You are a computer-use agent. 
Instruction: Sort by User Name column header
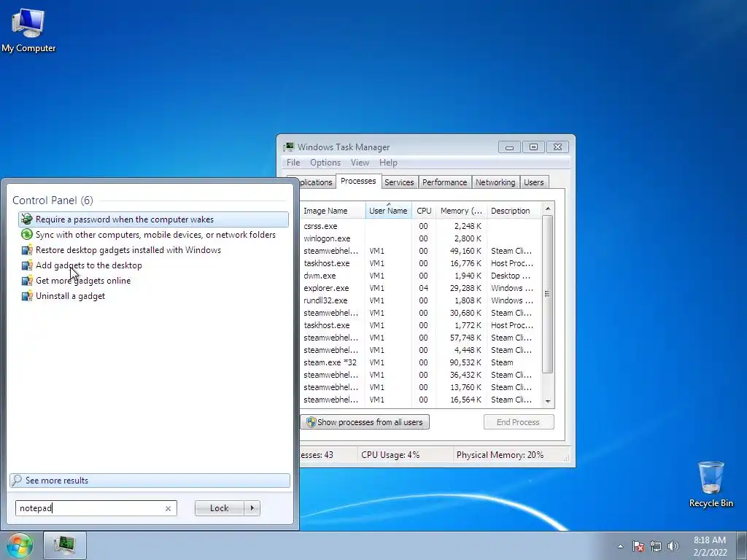pyautogui.click(x=388, y=211)
